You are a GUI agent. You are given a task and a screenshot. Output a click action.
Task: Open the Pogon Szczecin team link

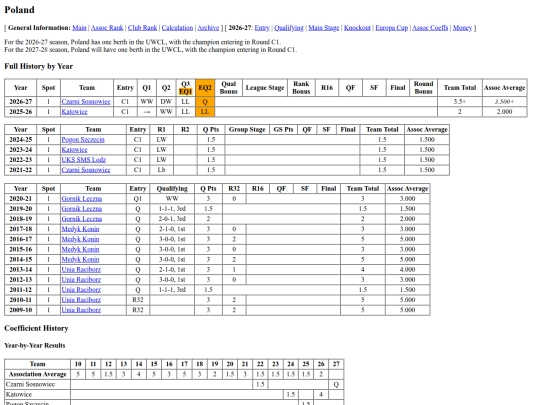coord(83,139)
